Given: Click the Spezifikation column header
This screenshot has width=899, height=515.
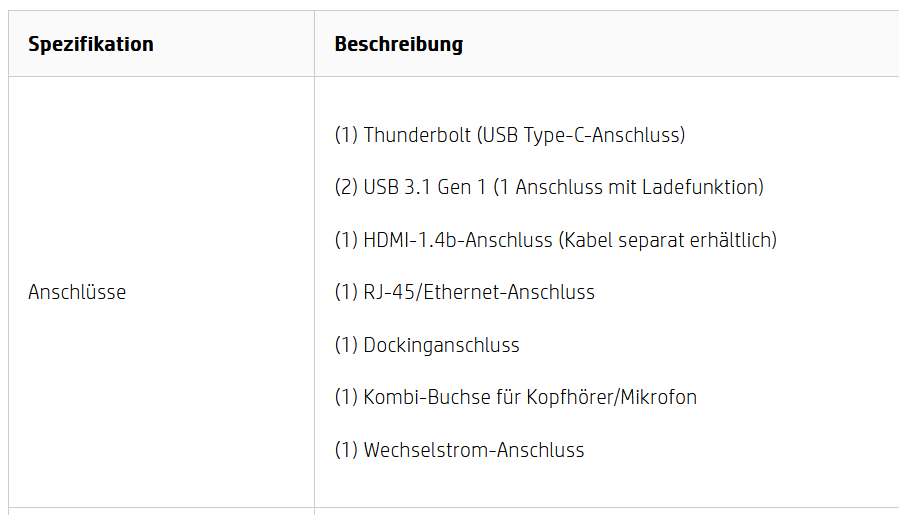Looking at the screenshot, I should [x=91, y=44].
